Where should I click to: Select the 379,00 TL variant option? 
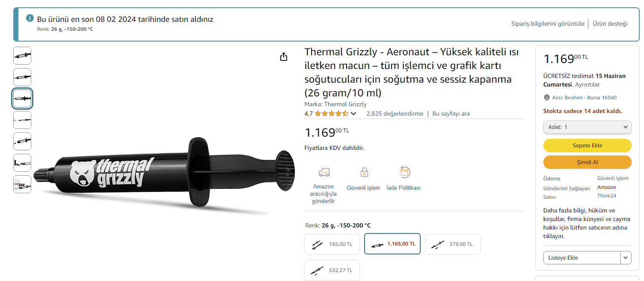click(452, 244)
